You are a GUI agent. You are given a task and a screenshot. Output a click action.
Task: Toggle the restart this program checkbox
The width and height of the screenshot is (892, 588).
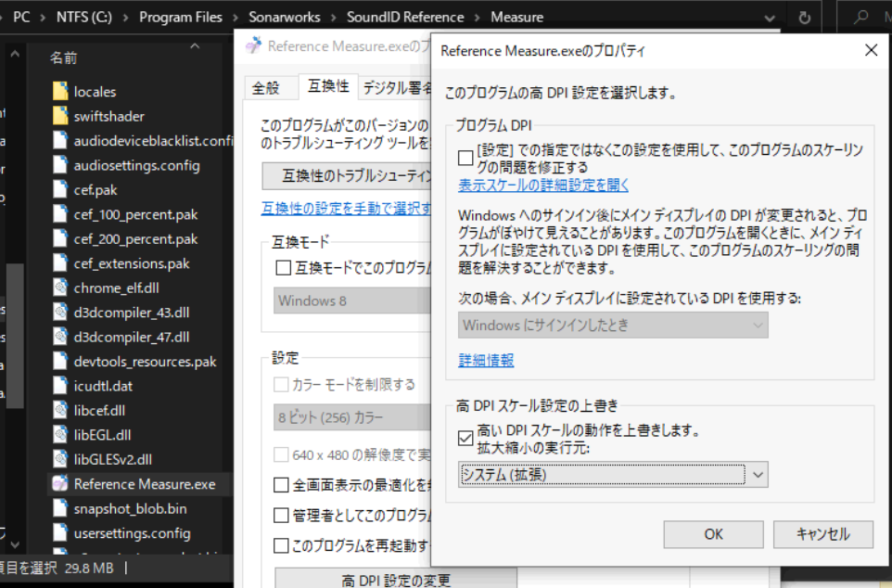pos(281,546)
